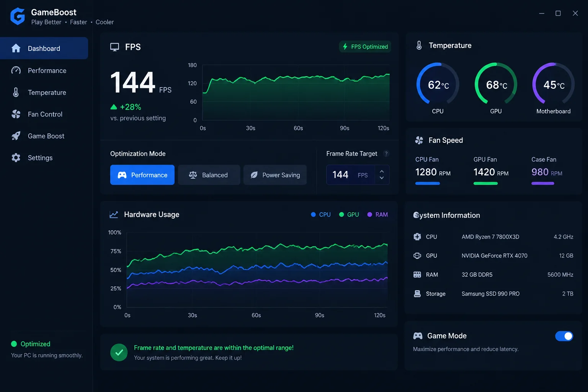Click "Samsung SSD 990 PRO" text

click(x=491, y=294)
